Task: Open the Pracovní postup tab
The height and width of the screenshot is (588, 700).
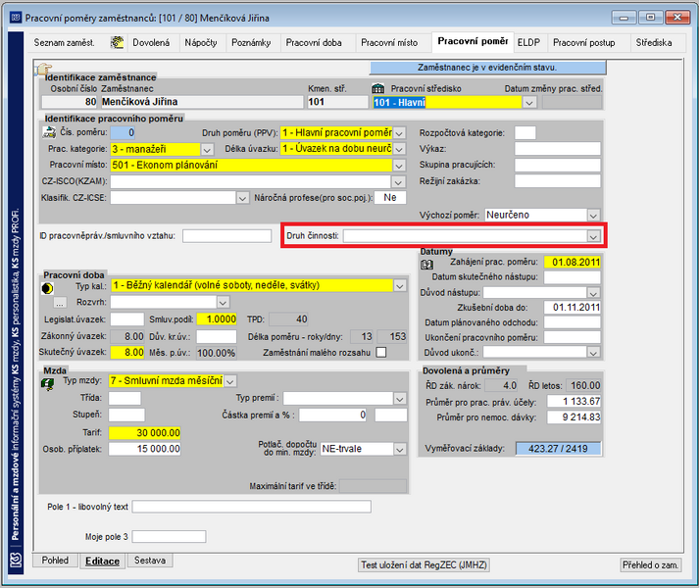Action: pyautogui.click(x=584, y=43)
